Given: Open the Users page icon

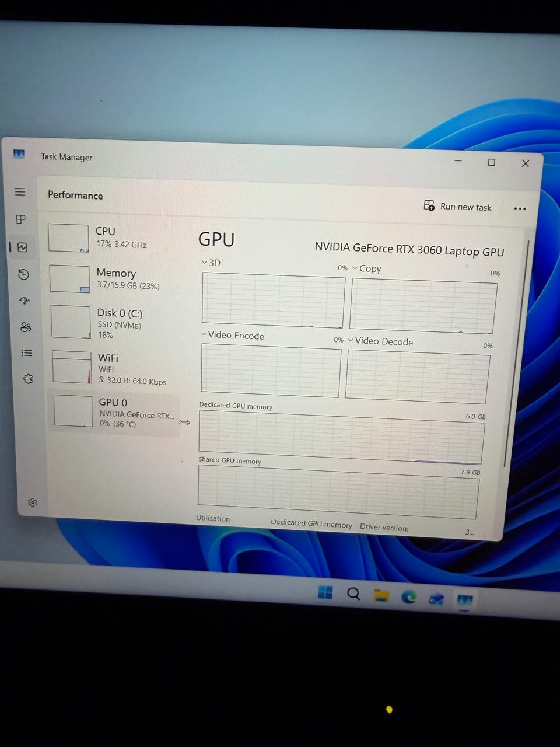Looking at the screenshot, I should (26, 327).
